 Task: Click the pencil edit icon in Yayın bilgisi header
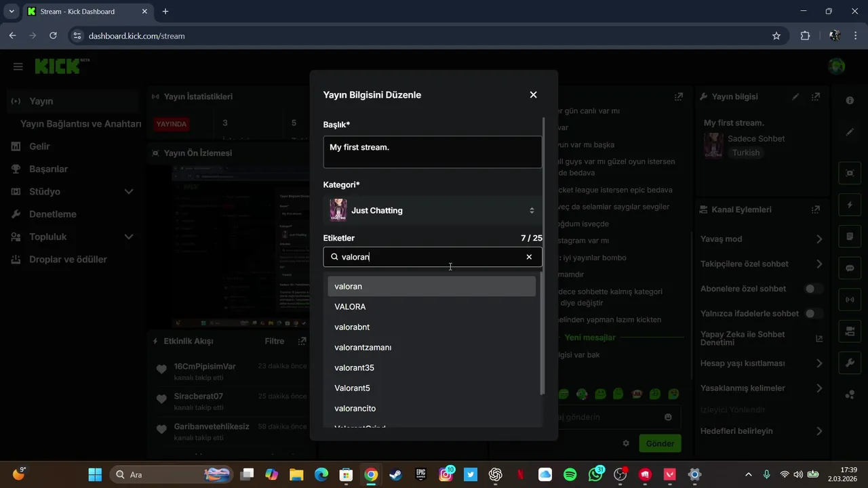click(x=796, y=96)
